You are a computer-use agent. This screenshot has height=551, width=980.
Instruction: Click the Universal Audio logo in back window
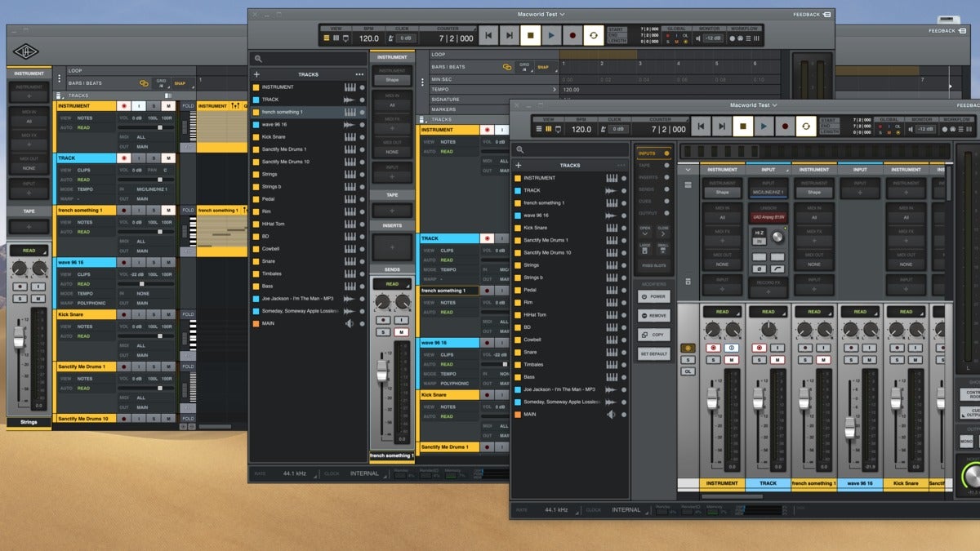[x=25, y=52]
